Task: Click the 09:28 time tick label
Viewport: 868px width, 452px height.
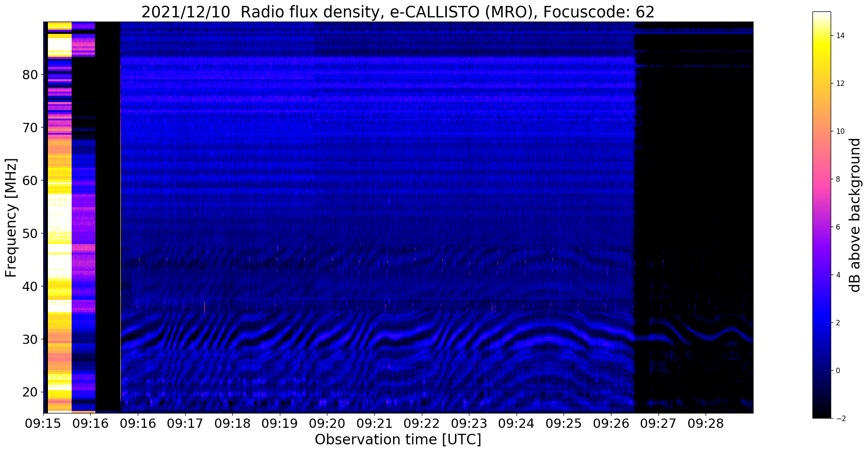Action: 706,424
